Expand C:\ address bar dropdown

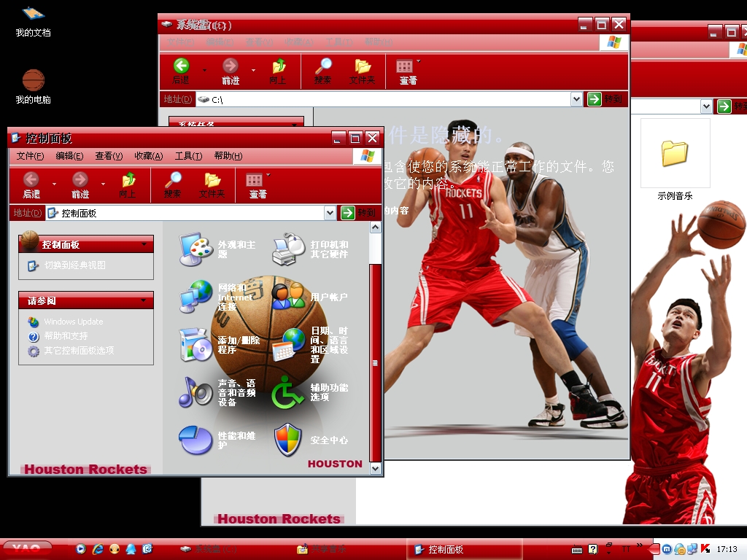click(x=576, y=99)
